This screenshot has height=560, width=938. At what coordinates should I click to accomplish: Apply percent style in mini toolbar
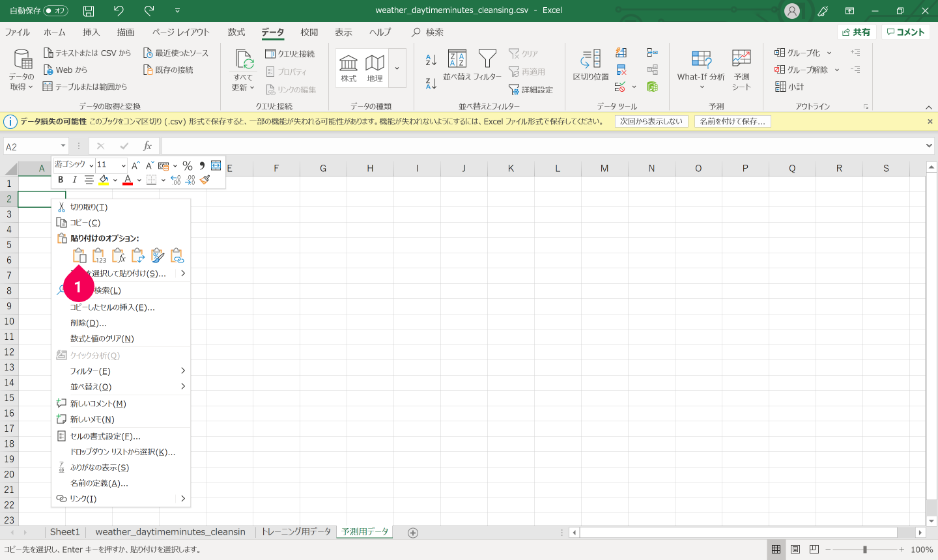click(x=188, y=165)
